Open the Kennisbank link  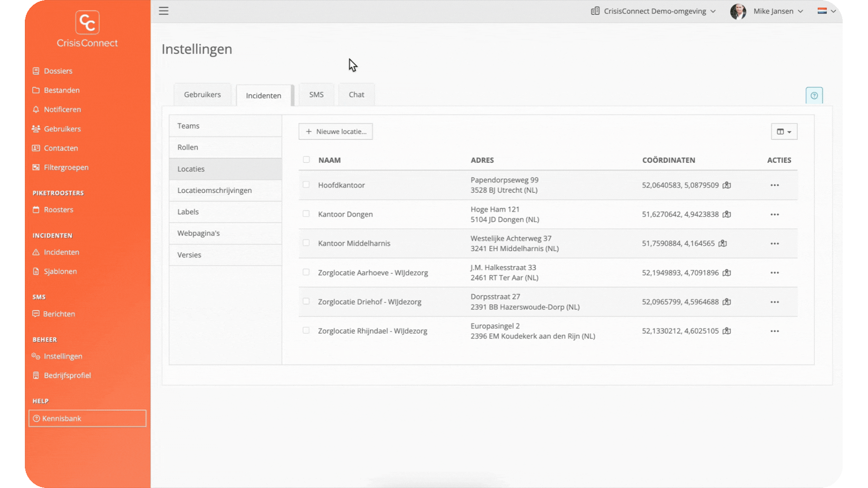[x=87, y=418]
